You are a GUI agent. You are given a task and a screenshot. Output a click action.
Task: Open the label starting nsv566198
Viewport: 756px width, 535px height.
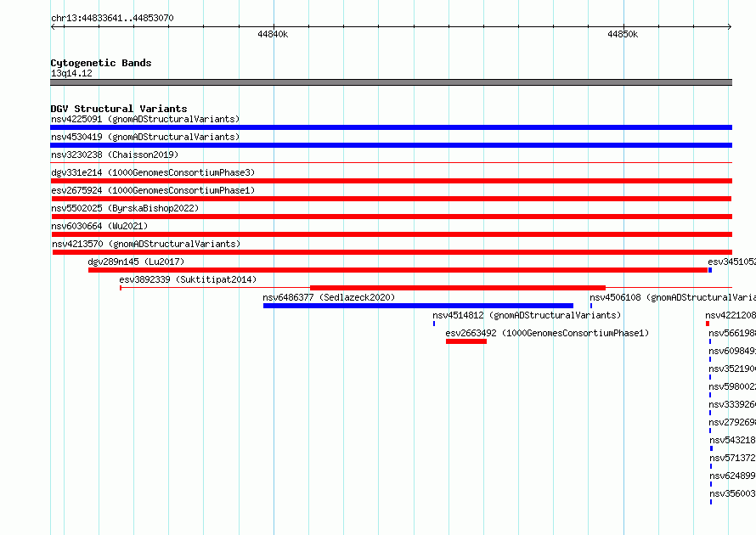732,333
